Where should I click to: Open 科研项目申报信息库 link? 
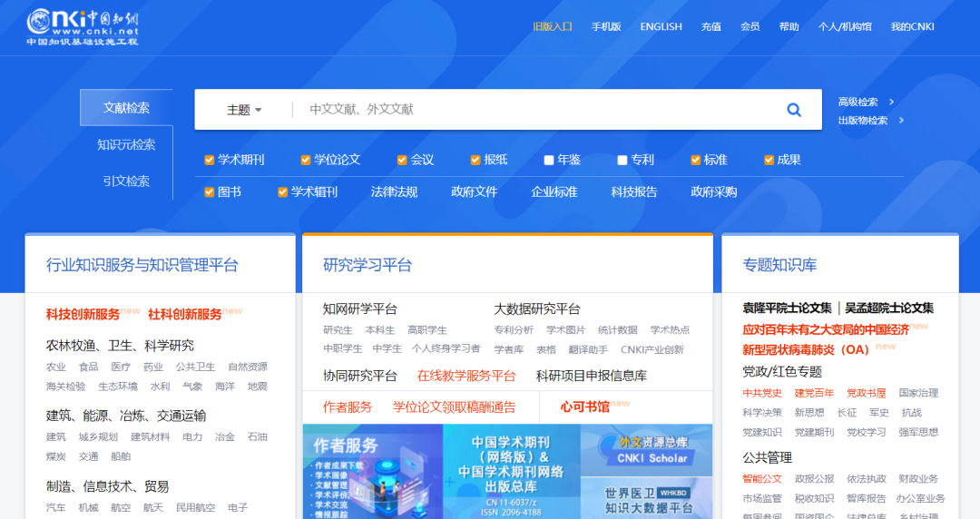tap(592, 376)
